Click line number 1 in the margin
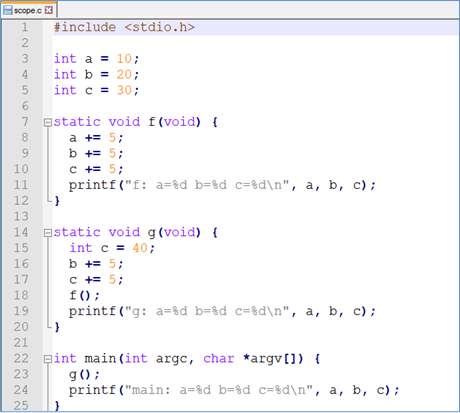The width and height of the screenshot is (460, 413). [x=25, y=27]
